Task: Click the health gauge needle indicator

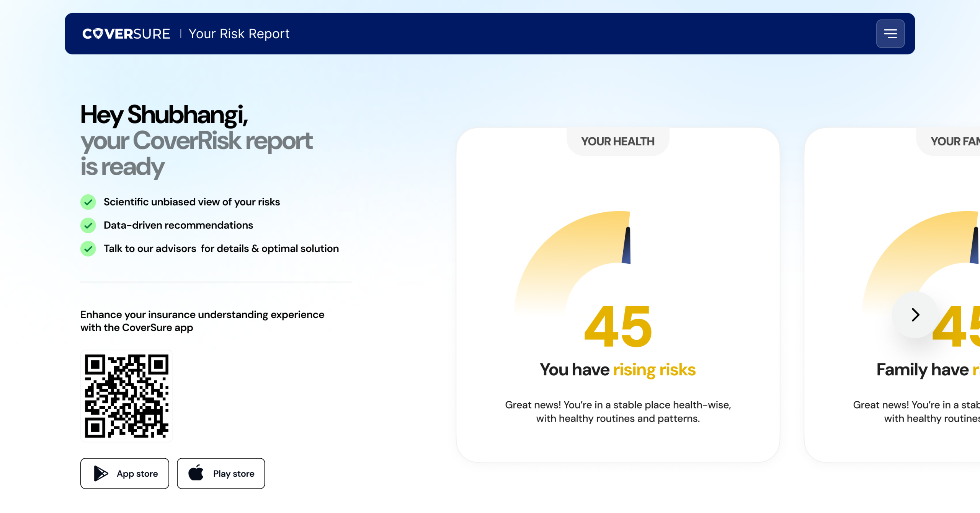Action: pos(627,246)
